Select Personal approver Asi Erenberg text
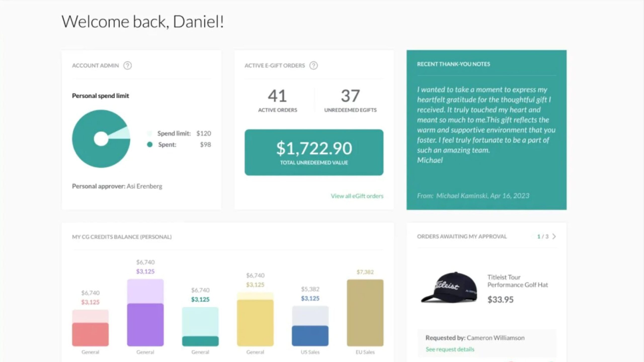Screen dimensions: 644x362 coord(117,186)
